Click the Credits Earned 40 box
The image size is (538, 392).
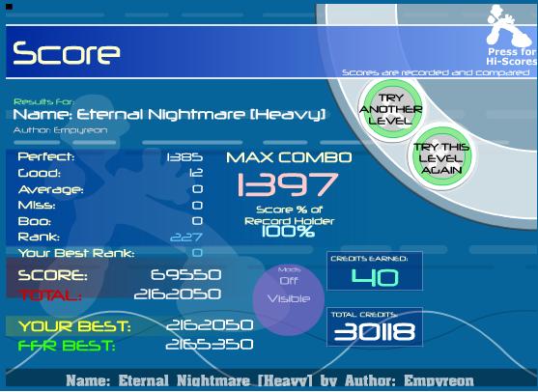point(375,271)
